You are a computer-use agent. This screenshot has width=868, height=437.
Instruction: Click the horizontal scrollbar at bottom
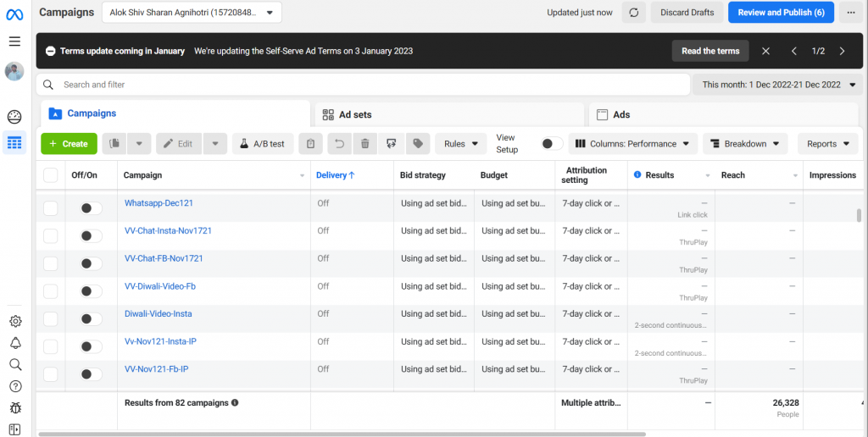[342, 434]
